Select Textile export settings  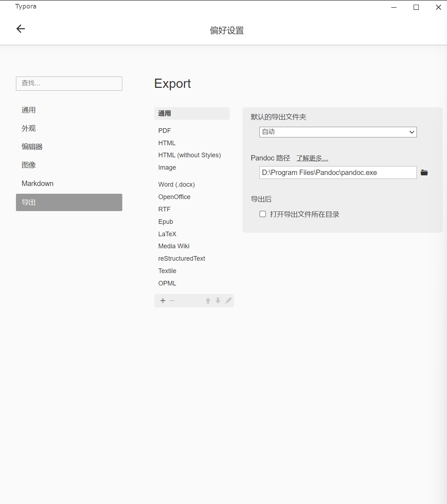pos(192,271)
